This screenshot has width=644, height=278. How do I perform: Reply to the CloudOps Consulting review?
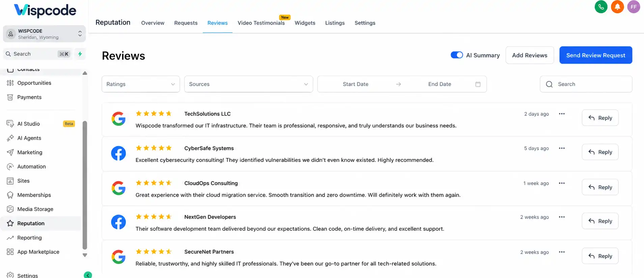600,187
